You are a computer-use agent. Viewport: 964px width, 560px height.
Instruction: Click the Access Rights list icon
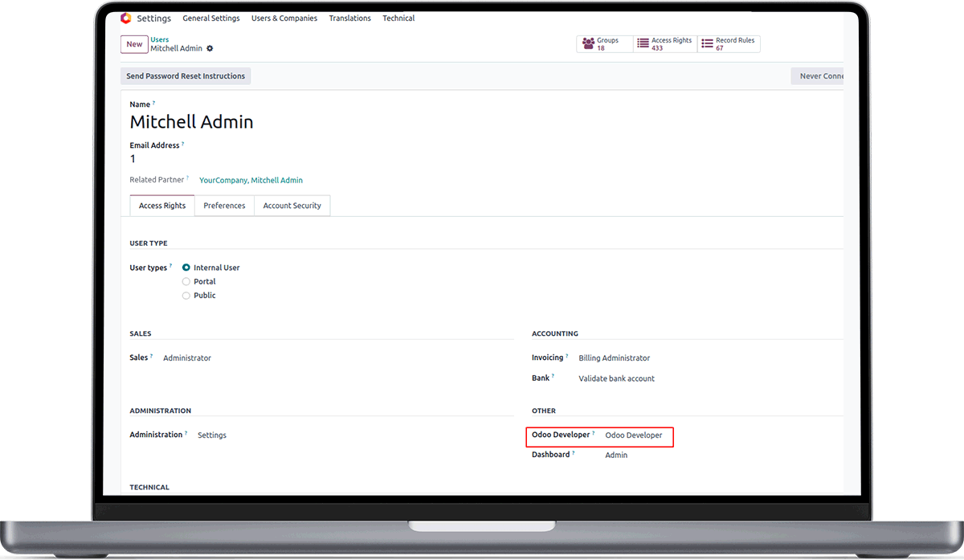[643, 44]
